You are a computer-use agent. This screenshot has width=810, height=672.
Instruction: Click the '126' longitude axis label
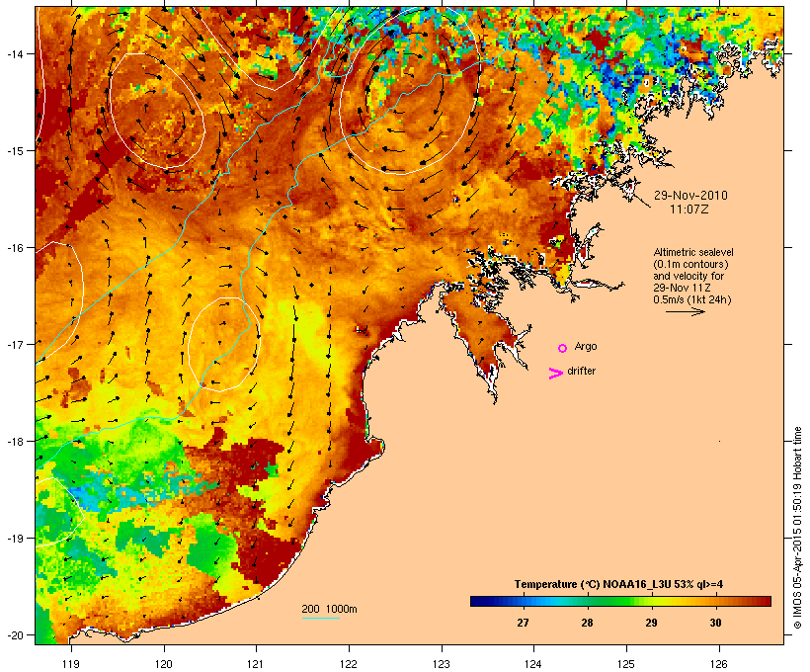(718, 664)
